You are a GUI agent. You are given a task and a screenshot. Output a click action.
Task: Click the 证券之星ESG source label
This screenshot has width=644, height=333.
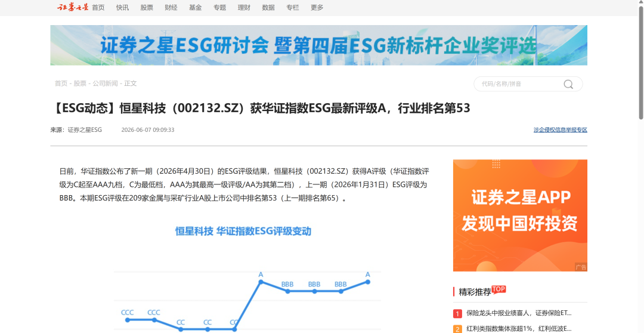pos(85,130)
